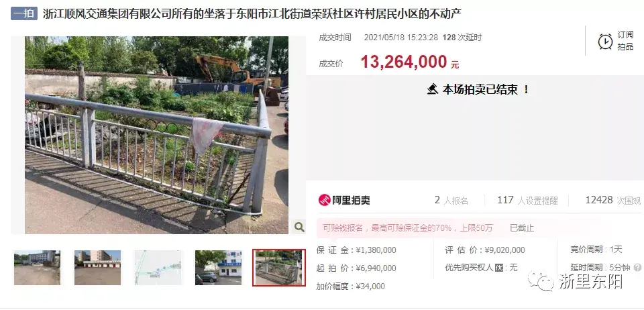This screenshot has height=310, width=644.
Task: Click the auction gavel icon
Action: coord(432,89)
